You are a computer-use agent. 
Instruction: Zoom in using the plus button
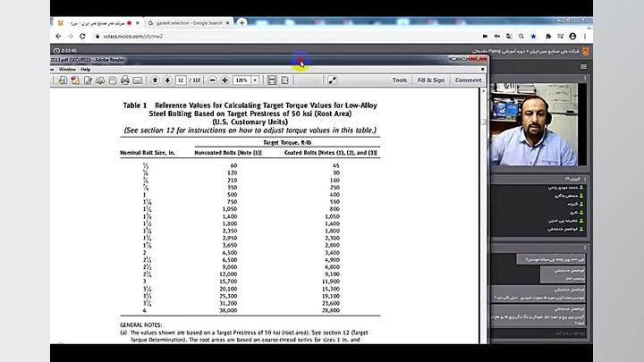point(224,80)
